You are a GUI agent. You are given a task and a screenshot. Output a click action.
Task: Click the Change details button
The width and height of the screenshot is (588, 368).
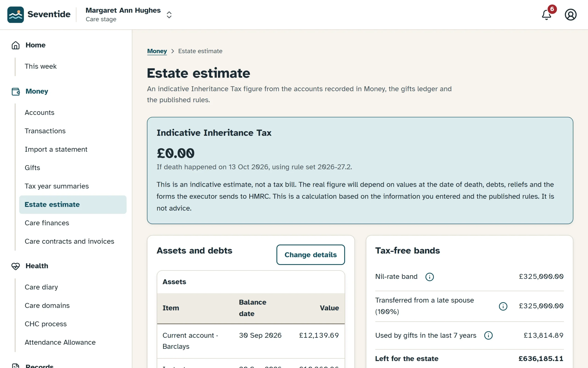click(311, 255)
